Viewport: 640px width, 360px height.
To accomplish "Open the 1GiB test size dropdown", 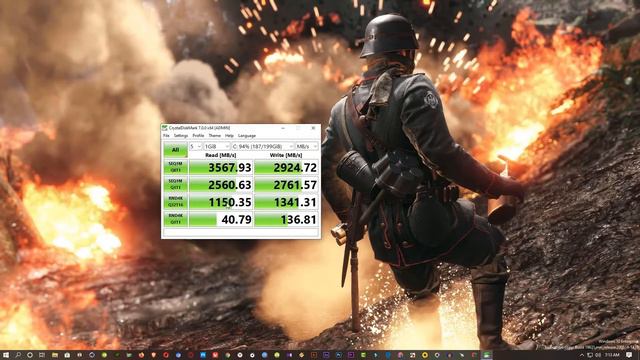I will coord(217,146).
